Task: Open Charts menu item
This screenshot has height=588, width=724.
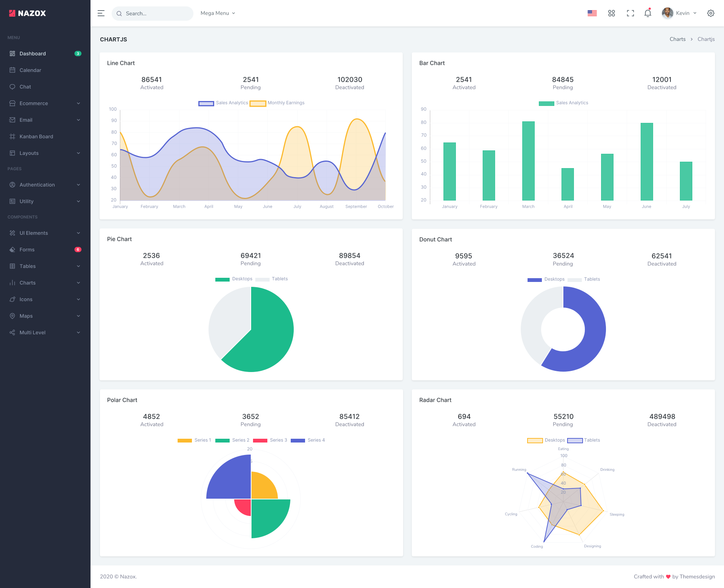Action: [45, 283]
